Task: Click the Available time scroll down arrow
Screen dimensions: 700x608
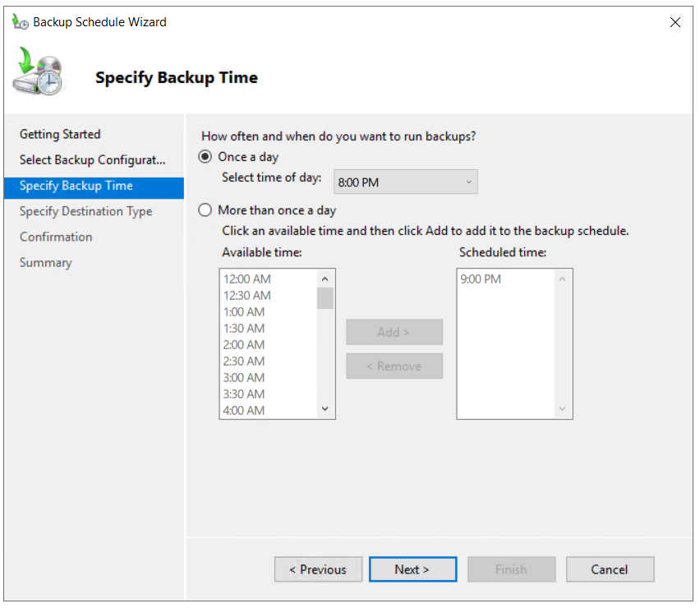Action: [325, 409]
